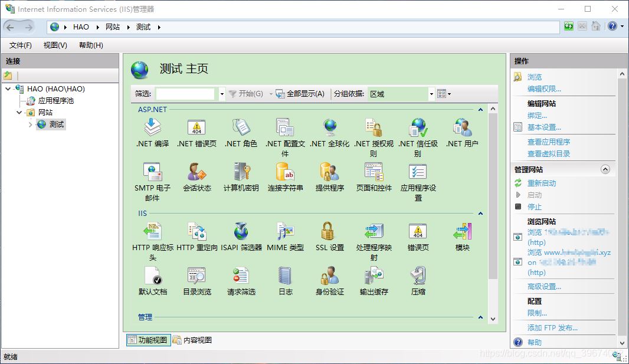Collapse the IIS group section
629x364 pixels.
coord(480,214)
